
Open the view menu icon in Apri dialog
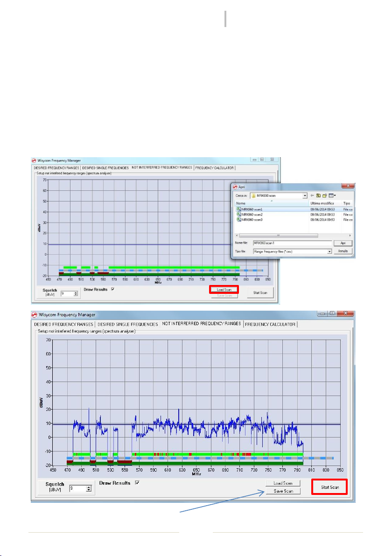332,195
